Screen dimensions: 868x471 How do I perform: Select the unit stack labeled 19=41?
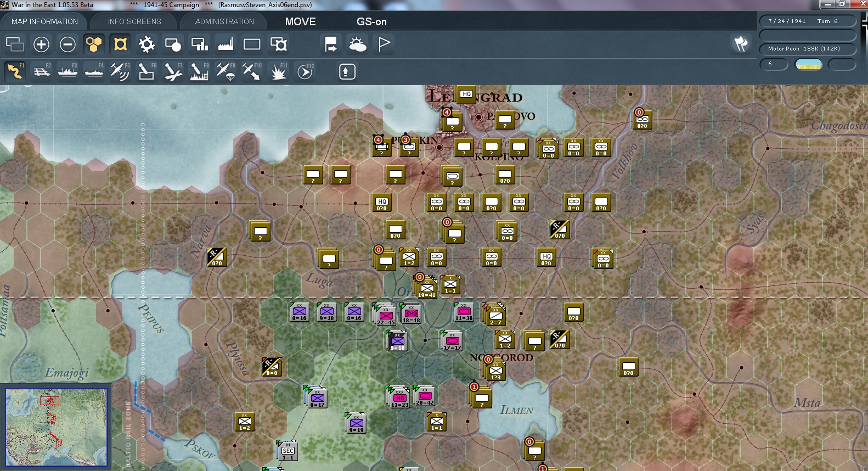click(427, 287)
